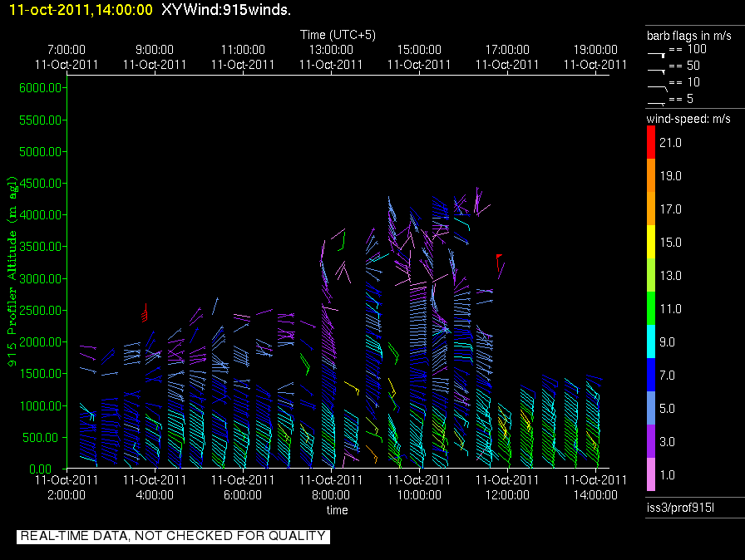Viewport: 745px width, 560px height.
Task: Click the 10 m/s barb flag symbol
Action: point(657,85)
